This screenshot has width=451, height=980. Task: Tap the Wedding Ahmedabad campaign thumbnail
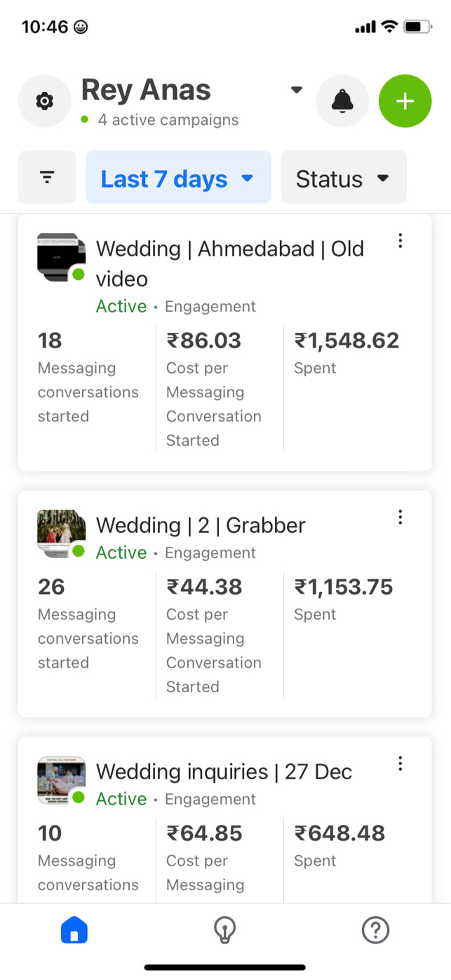[x=61, y=257]
